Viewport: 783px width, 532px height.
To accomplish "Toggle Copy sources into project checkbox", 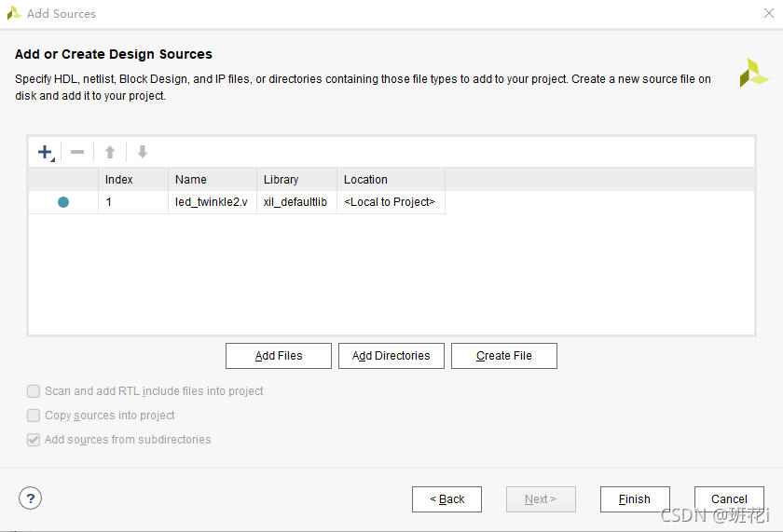I will coord(34,416).
